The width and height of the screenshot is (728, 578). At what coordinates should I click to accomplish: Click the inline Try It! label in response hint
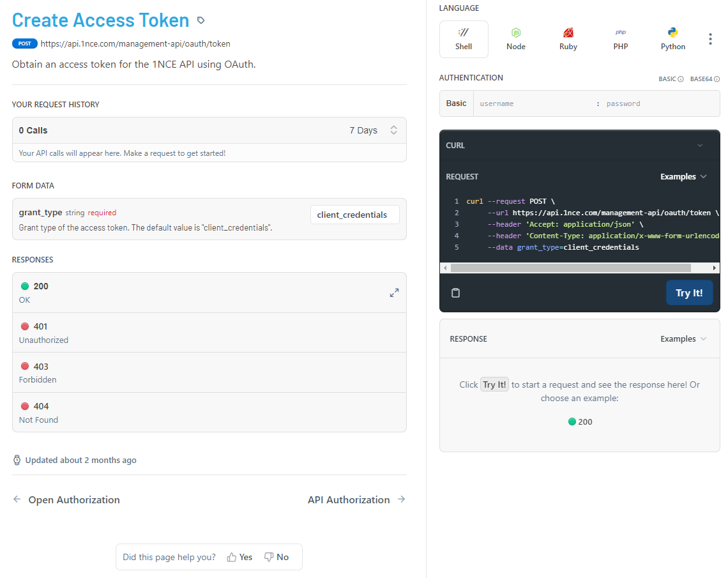tap(494, 384)
